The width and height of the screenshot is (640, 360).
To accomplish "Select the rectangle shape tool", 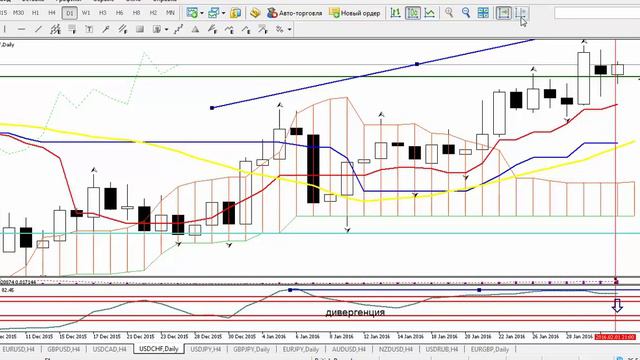I will coord(140,29).
